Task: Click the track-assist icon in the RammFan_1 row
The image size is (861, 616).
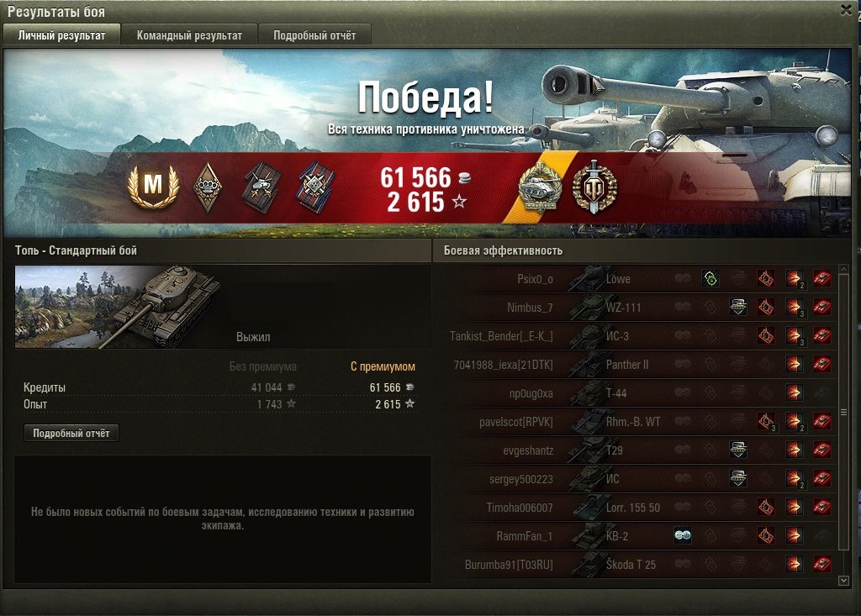Action: [683, 535]
